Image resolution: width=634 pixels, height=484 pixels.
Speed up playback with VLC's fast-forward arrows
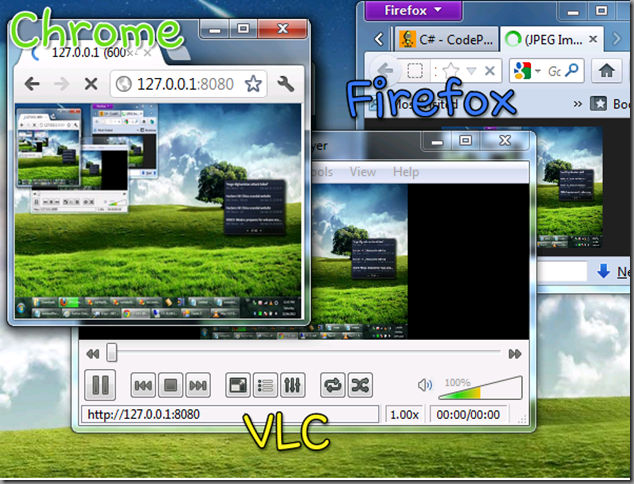[515, 354]
